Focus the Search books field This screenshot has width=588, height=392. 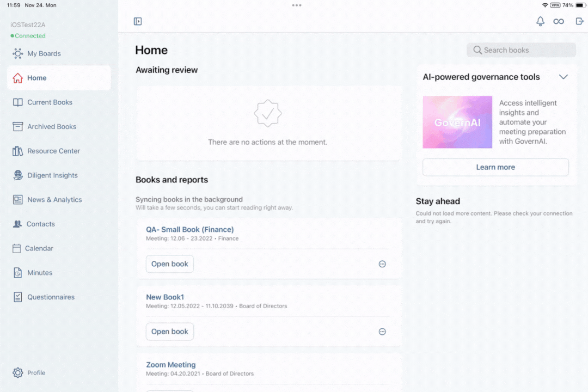pos(521,50)
